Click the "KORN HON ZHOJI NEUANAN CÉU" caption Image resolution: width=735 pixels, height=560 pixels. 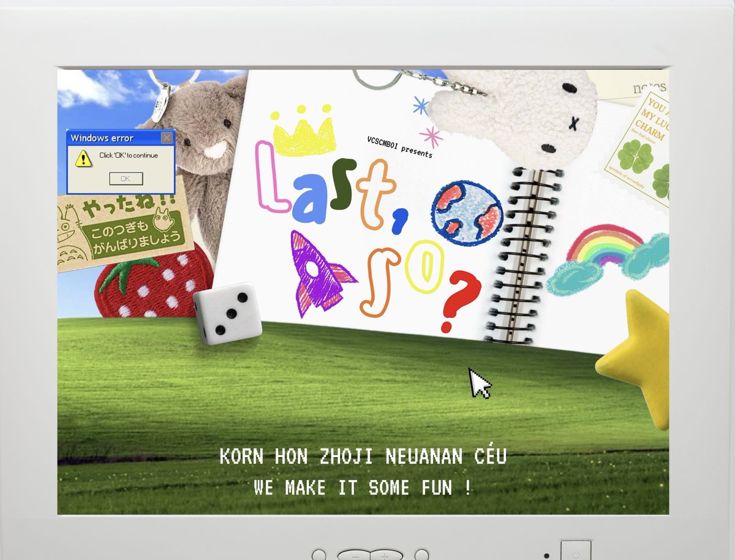point(363,456)
